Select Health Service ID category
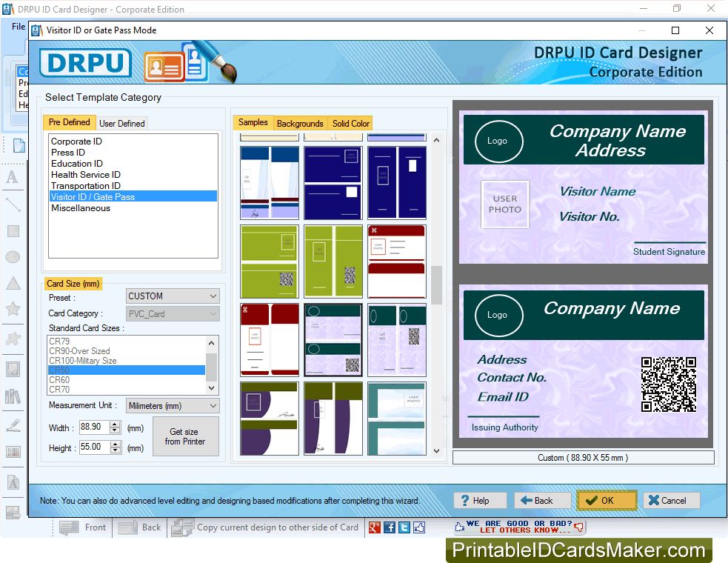Image resolution: width=728 pixels, height=563 pixels. [133, 175]
